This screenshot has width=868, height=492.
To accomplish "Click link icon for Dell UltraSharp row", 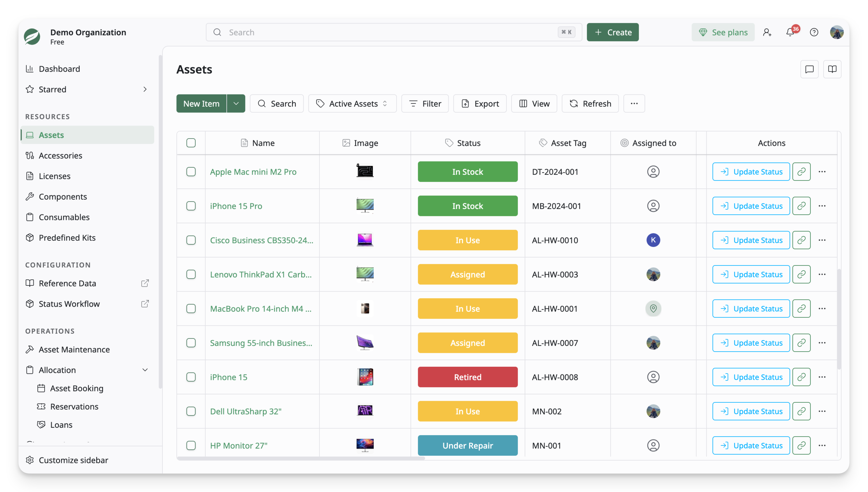I will coord(801,411).
